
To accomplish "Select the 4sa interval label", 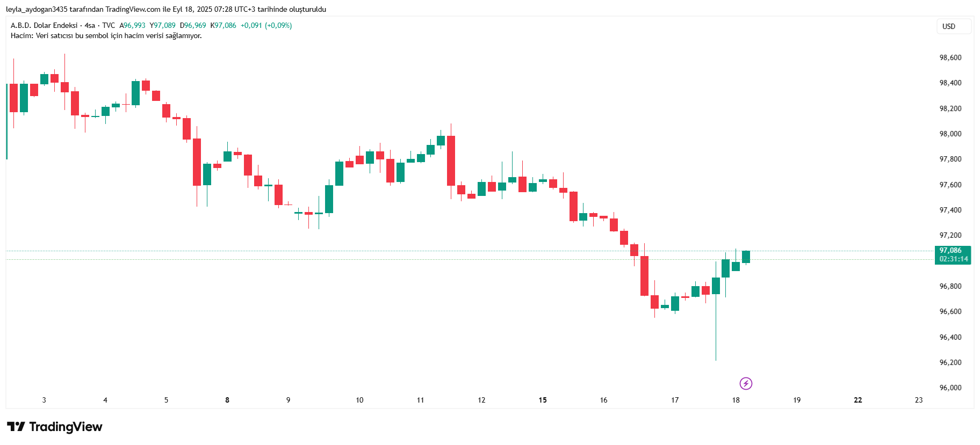I will pyautogui.click(x=90, y=25).
